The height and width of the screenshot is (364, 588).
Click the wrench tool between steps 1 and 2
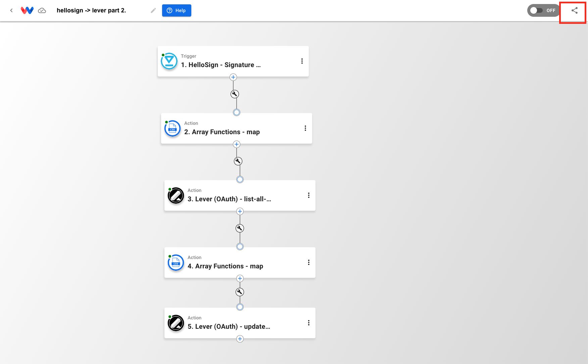pos(234,94)
